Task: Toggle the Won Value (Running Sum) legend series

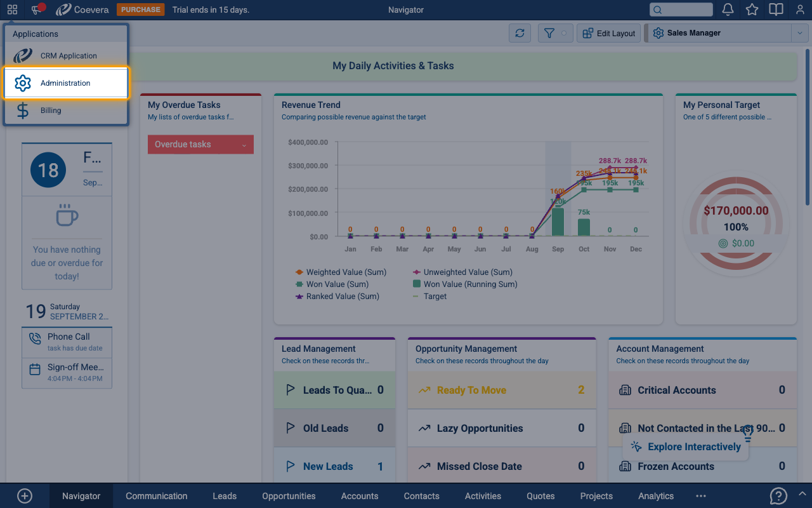Action: point(465,284)
